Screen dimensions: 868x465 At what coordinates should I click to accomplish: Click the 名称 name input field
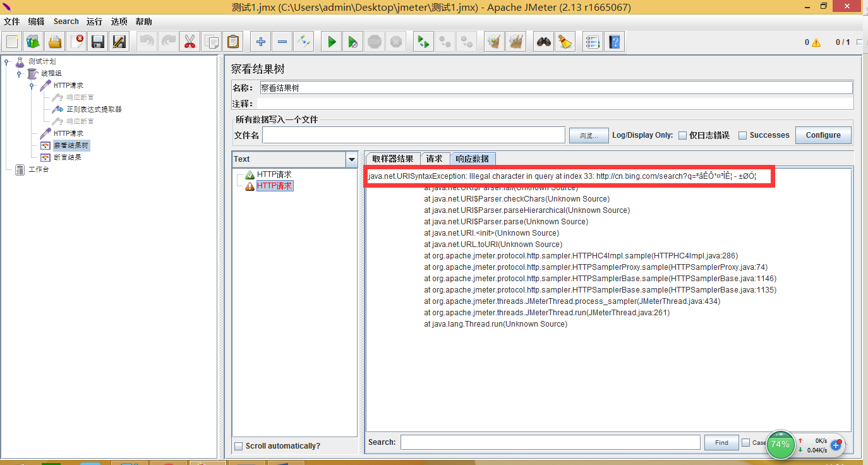coord(556,88)
